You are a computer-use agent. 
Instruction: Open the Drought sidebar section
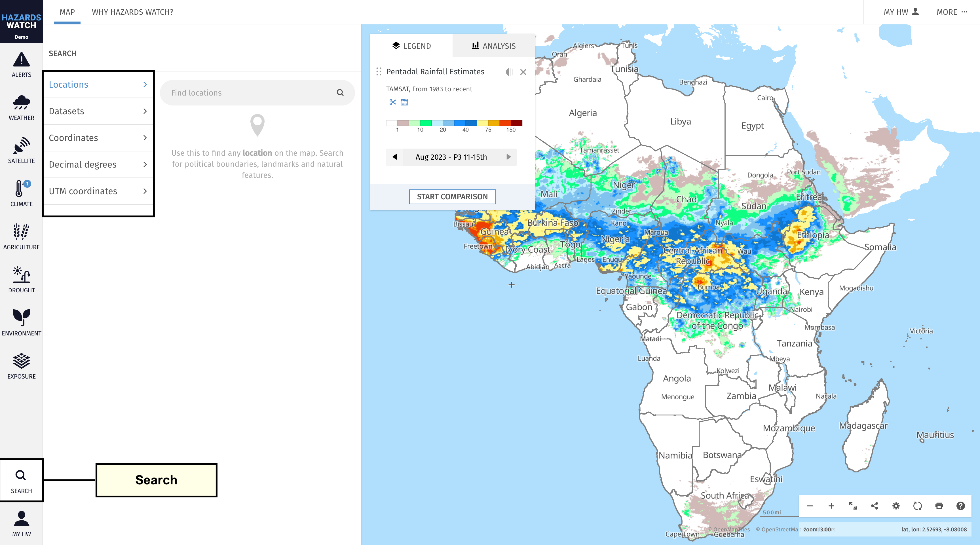(x=21, y=280)
